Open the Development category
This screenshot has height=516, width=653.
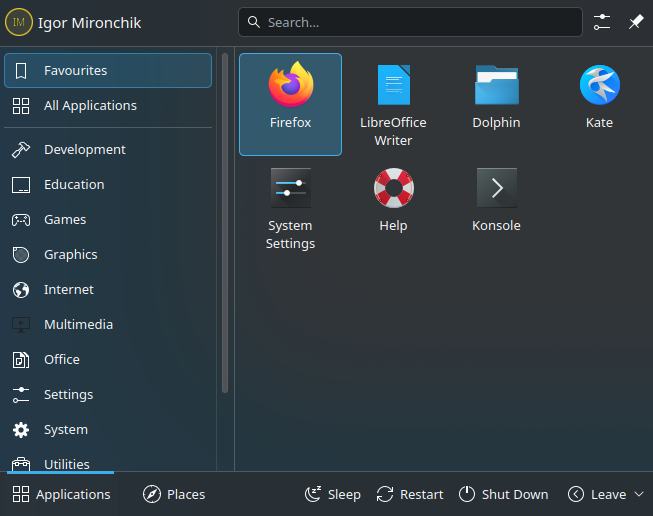(x=108, y=150)
